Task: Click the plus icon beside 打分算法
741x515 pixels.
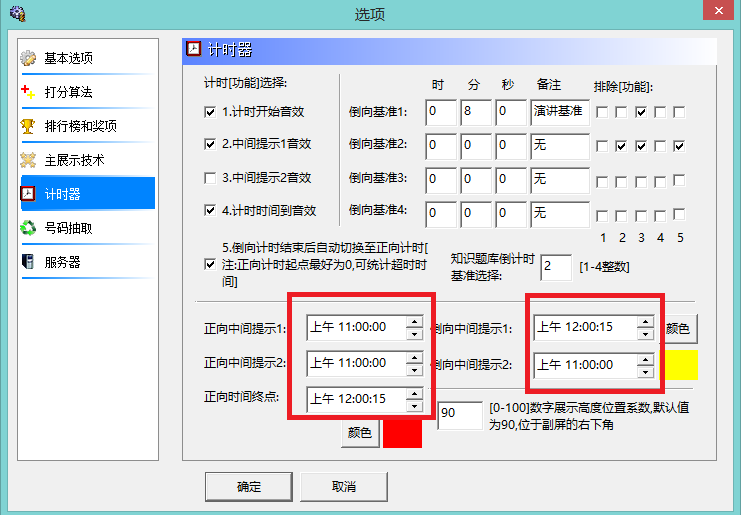Action: click(x=28, y=92)
